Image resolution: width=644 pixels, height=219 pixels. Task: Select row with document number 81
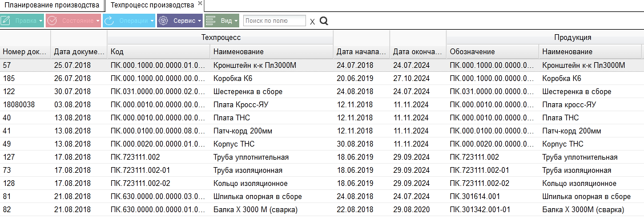click(322, 196)
